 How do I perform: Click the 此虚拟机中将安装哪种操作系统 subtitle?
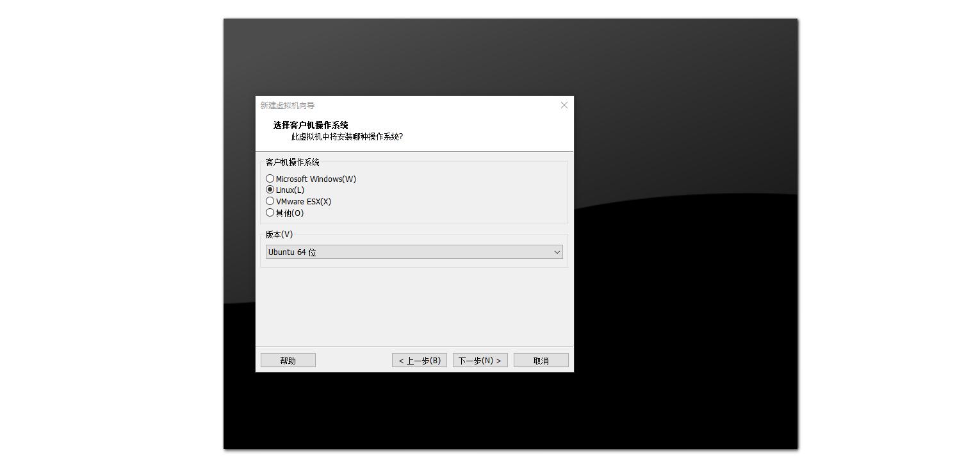click(347, 136)
